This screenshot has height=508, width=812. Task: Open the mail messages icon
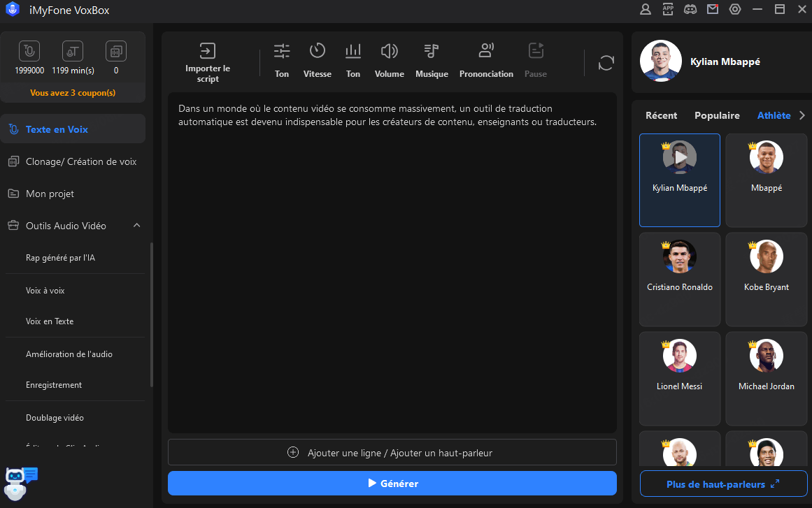(x=713, y=9)
